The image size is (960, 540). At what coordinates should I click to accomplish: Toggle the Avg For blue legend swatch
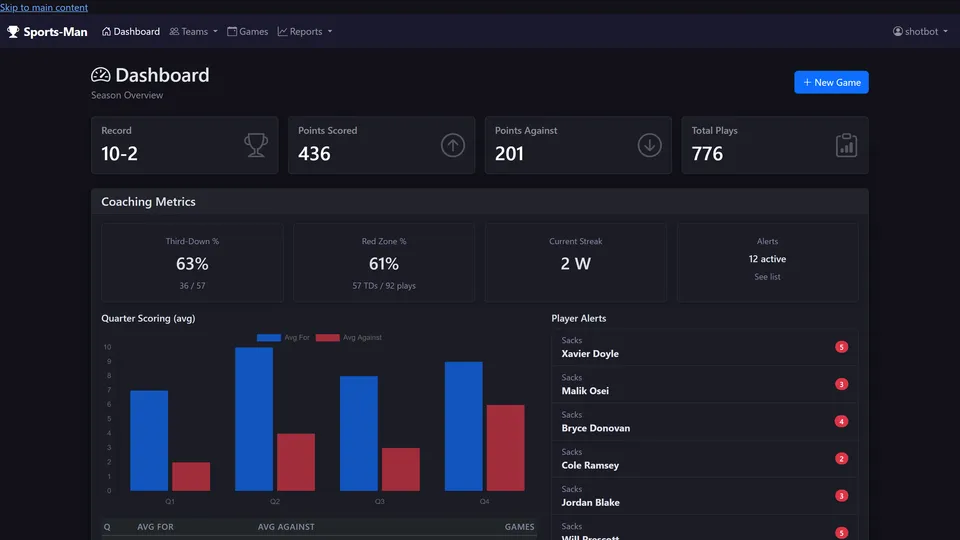point(269,337)
